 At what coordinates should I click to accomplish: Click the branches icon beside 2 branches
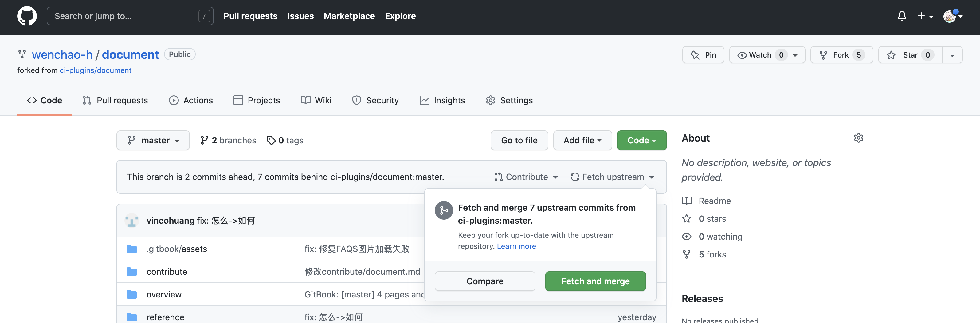point(204,141)
